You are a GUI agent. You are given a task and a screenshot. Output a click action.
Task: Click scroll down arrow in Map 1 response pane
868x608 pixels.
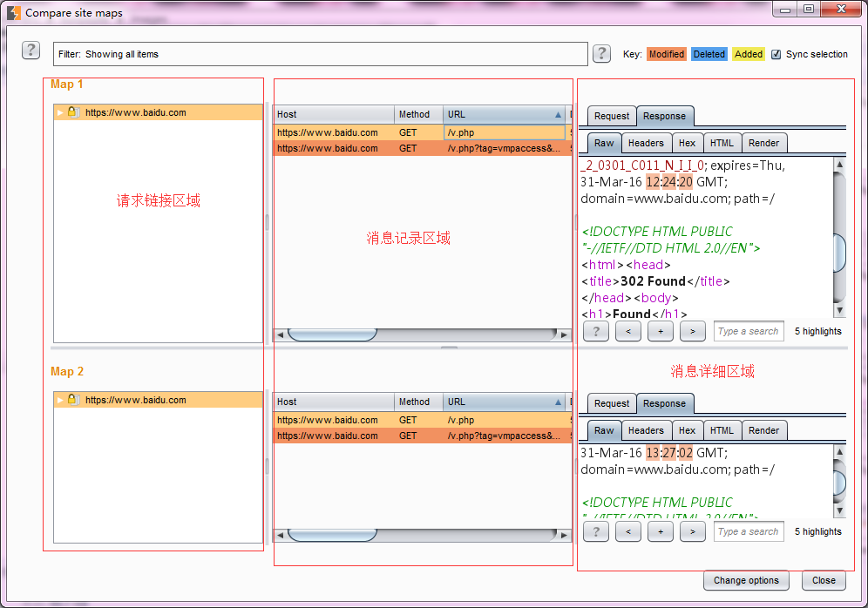click(840, 310)
